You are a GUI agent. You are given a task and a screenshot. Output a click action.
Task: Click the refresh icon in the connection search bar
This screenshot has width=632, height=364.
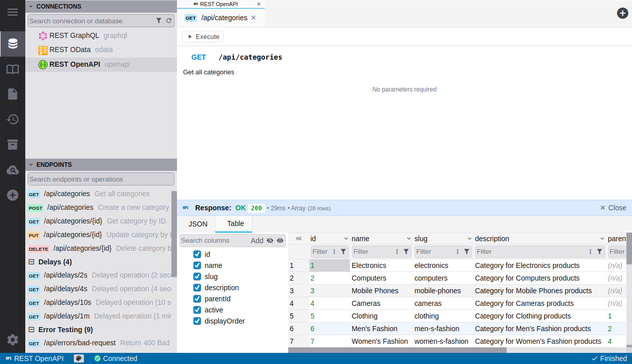[169, 21]
